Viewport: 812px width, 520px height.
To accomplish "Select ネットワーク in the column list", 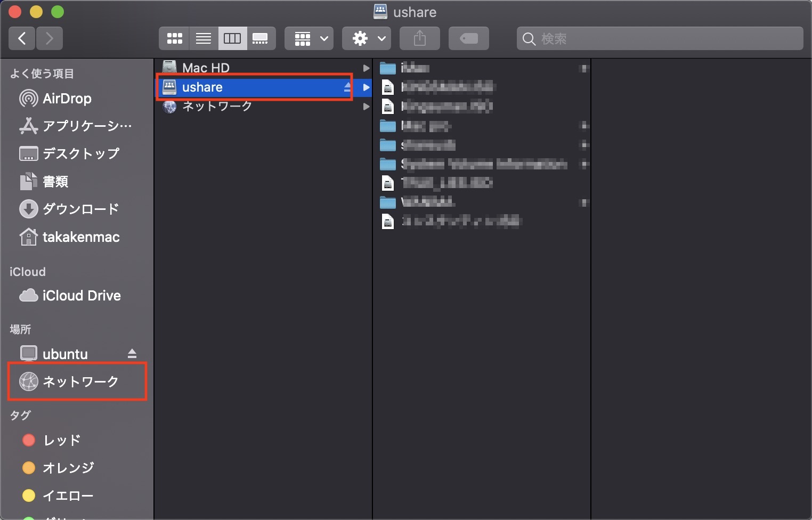I will pos(217,107).
